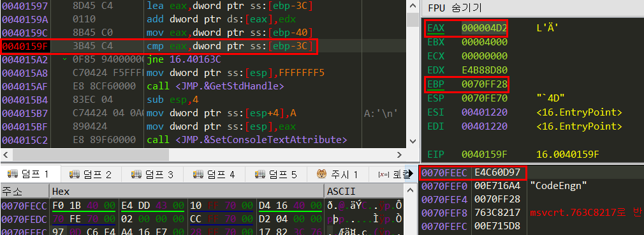Select the EAX register name
Viewport: 644px width, 235px height.
[435, 28]
